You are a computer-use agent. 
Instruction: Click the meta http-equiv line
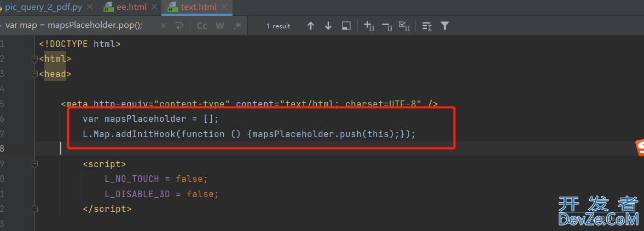(250, 104)
